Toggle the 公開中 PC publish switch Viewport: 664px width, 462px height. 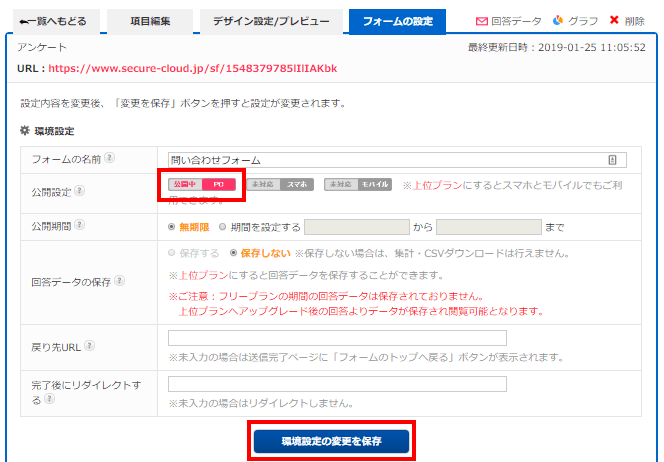[x=197, y=185]
